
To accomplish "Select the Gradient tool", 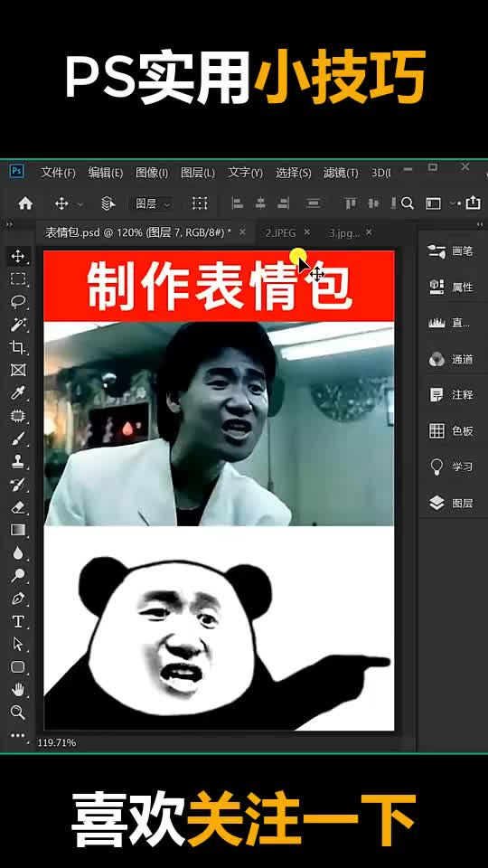I will pyautogui.click(x=18, y=530).
